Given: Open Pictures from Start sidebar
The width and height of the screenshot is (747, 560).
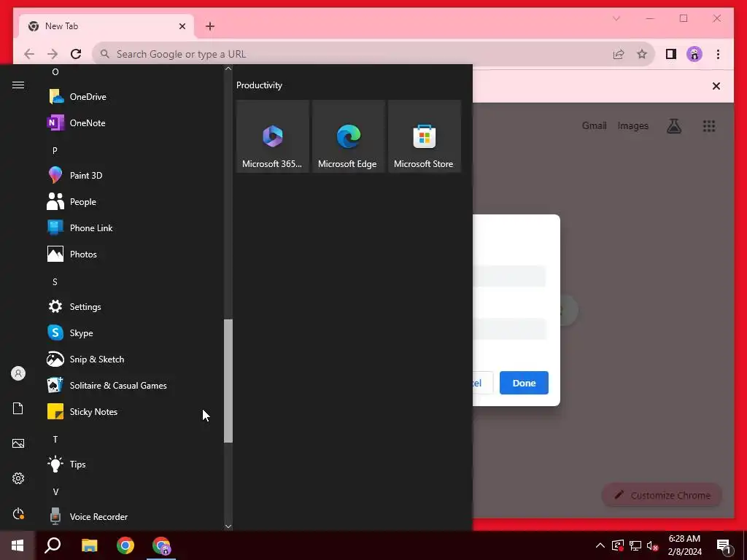Looking at the screenshot, I should click(x=18, y=444).
